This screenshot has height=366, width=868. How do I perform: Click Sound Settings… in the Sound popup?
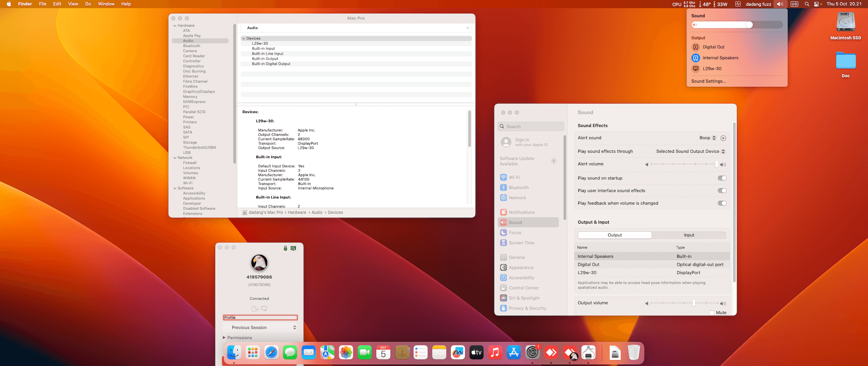[708, 81]
